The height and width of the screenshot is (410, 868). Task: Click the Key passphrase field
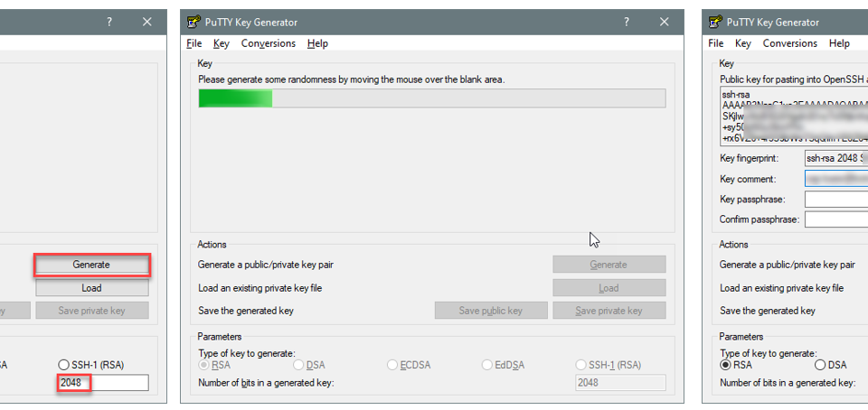pyautogui.click(x=835, y=199)
